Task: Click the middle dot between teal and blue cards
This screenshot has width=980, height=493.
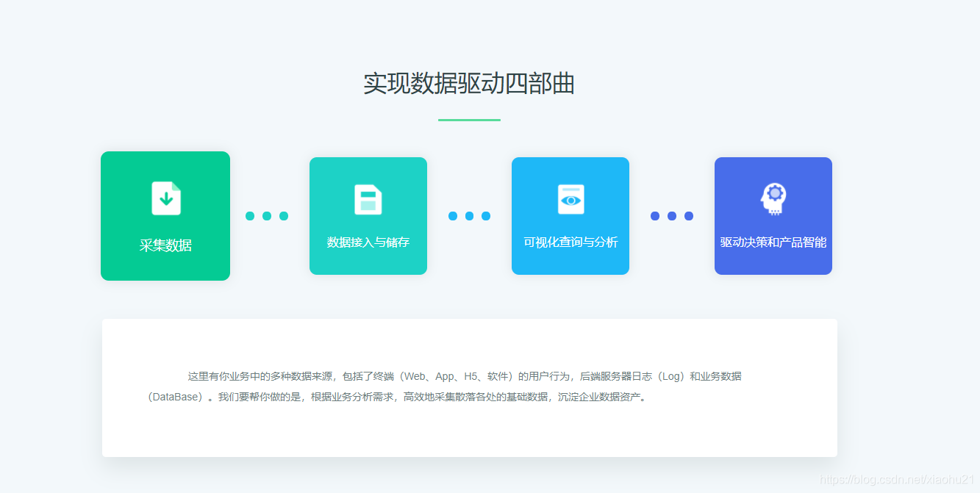Action: (470, 216)
